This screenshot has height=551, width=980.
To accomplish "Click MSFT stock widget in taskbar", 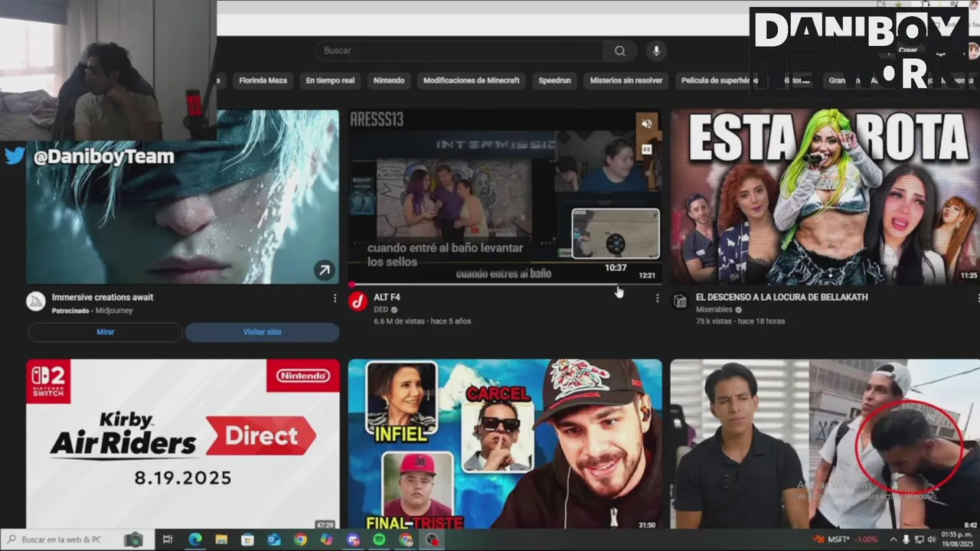I will (845, 540).
